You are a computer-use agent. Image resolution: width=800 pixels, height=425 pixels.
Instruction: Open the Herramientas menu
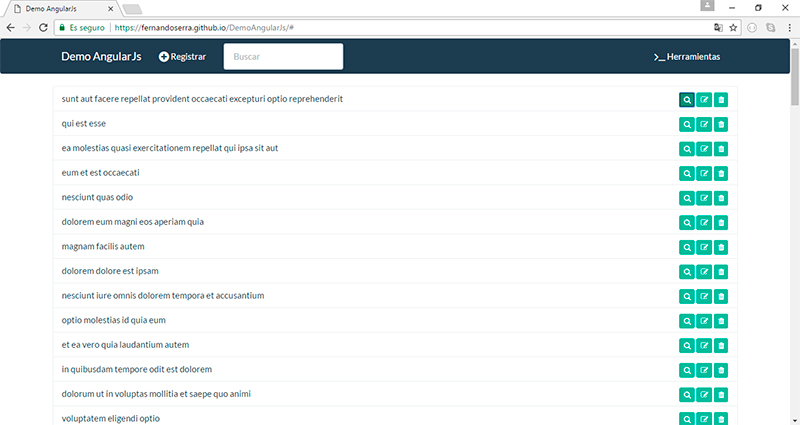(x=687, y=57)
